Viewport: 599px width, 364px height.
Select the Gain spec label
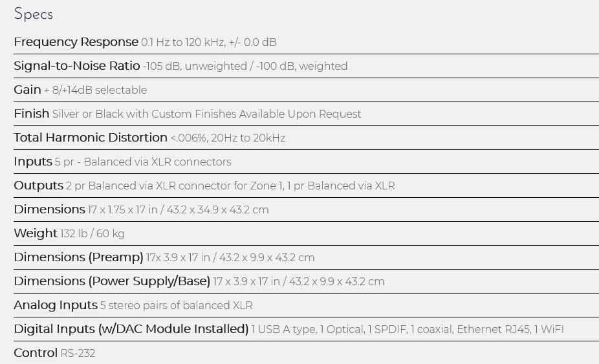(x=27, y=90)
